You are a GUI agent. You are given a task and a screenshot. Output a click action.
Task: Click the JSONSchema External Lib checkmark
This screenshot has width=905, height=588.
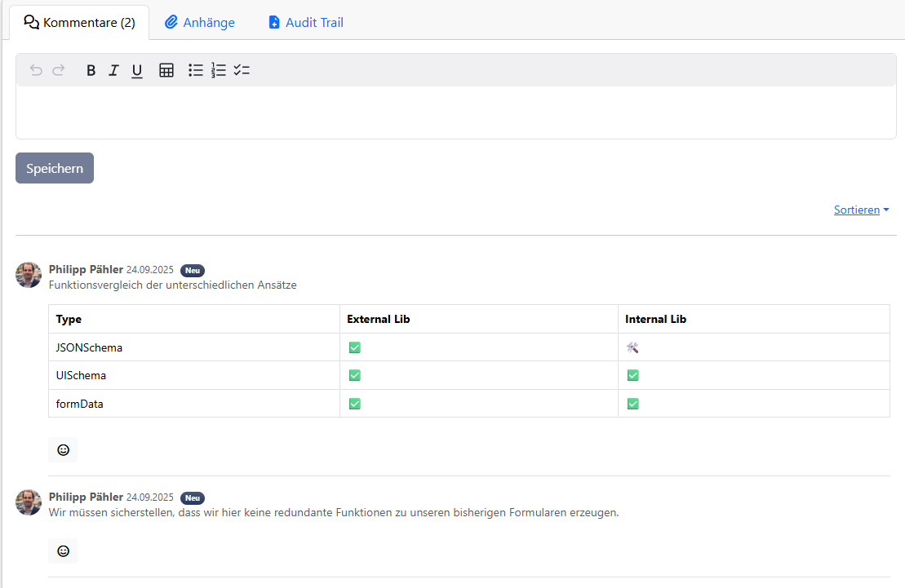tap(354, 347)
